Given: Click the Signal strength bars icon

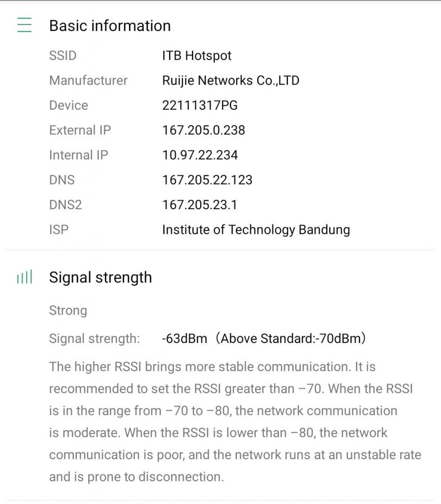Looking at the screenshot, I should (x=24, y=278).
